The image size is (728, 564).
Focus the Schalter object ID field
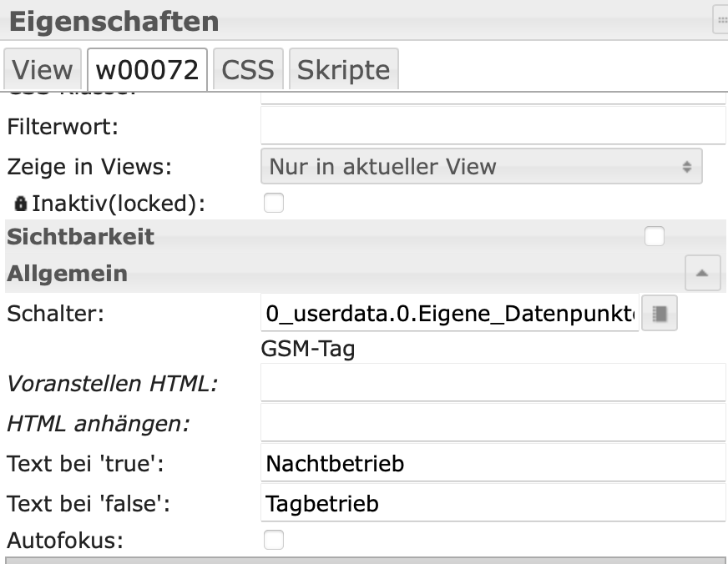click(449, 314)
